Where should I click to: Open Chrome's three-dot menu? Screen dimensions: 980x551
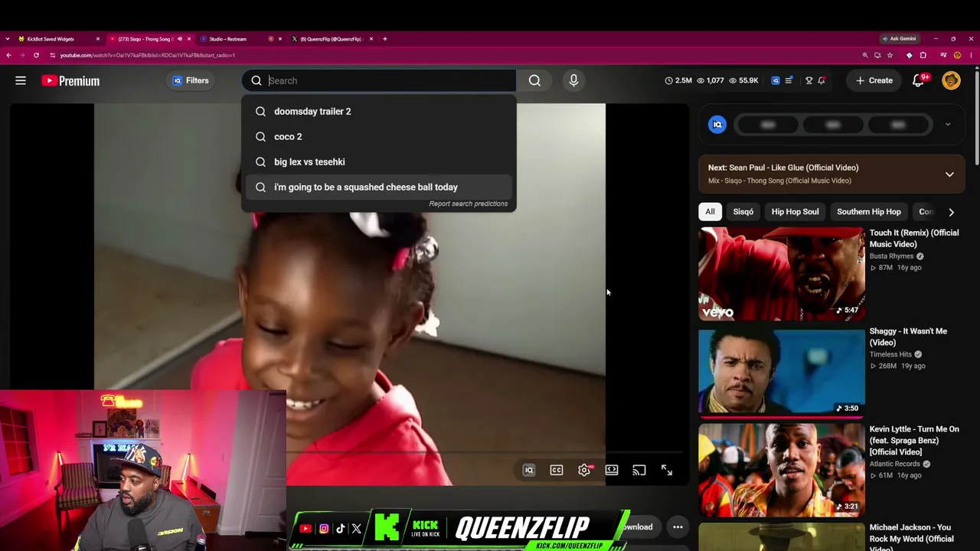(x=971, y=55)
